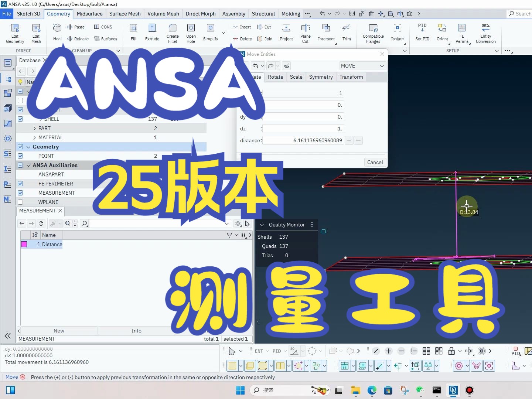Image resolution: width=532 pixels, height=399 pixels.
Task: Select the Cut tool
Action: [x=264, y=27]
